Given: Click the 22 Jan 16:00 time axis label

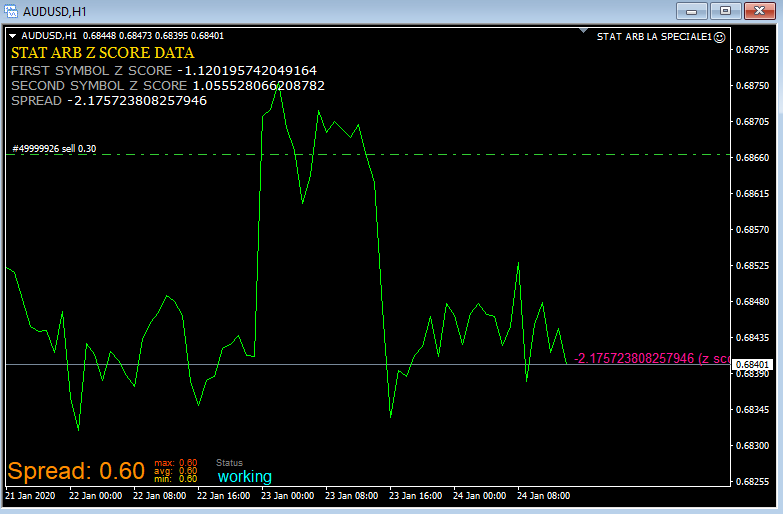Looking at the screenshot, I should (223, 496).
